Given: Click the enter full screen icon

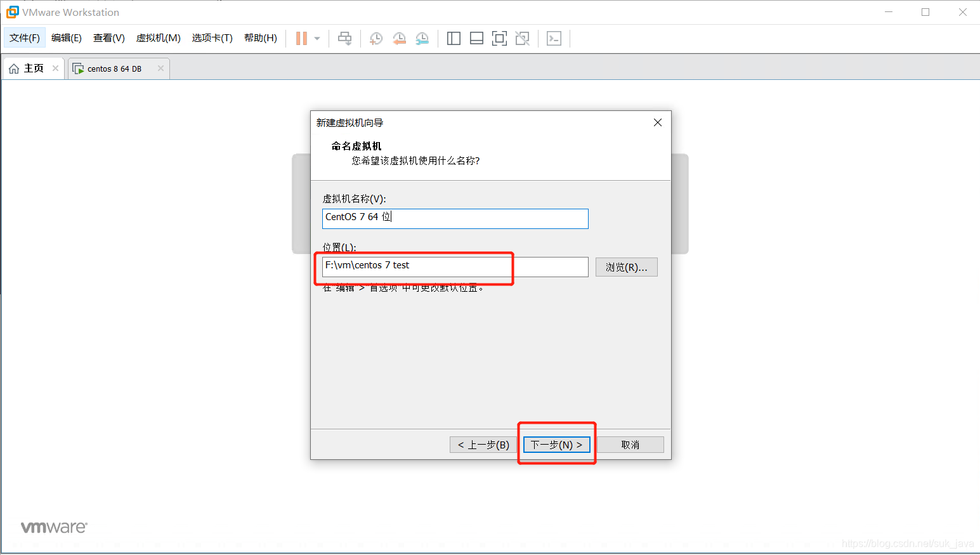Looking at the screenshot, I should click(499, 39).
